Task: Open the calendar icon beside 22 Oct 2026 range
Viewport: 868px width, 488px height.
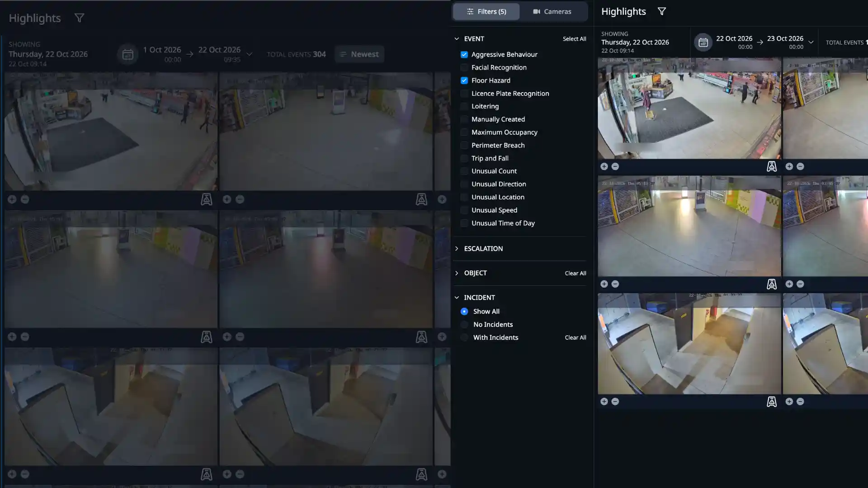Action: coord(703,42)
